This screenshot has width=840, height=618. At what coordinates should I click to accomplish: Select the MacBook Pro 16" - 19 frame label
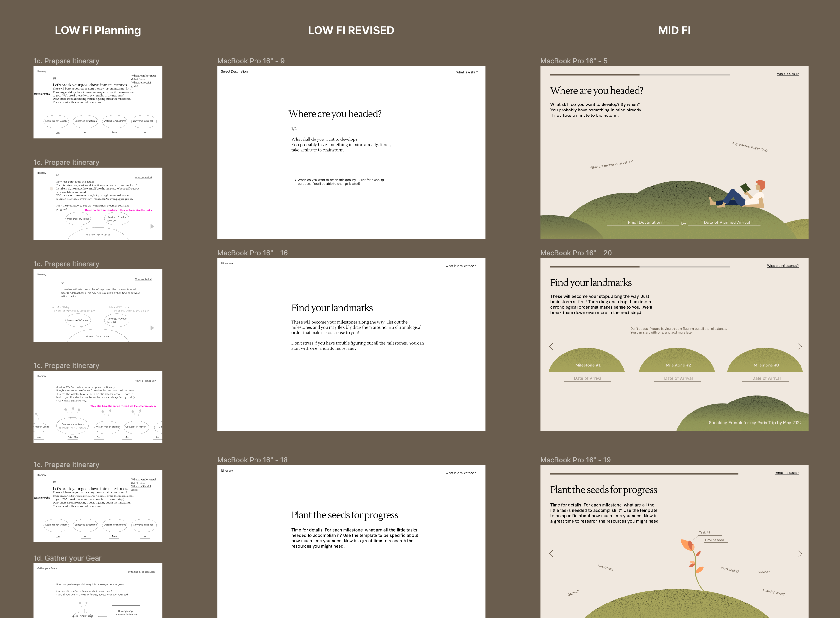(575, 460)
